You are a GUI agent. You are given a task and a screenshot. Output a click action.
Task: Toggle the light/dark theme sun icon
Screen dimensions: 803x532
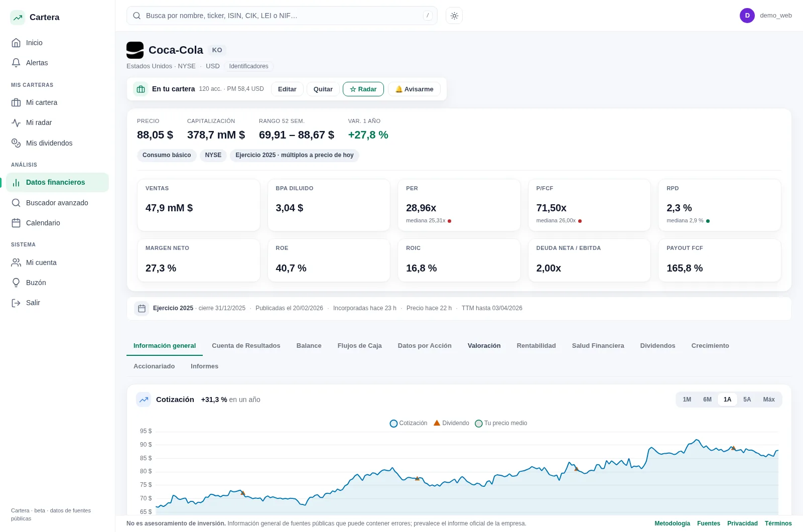[454, 16]
